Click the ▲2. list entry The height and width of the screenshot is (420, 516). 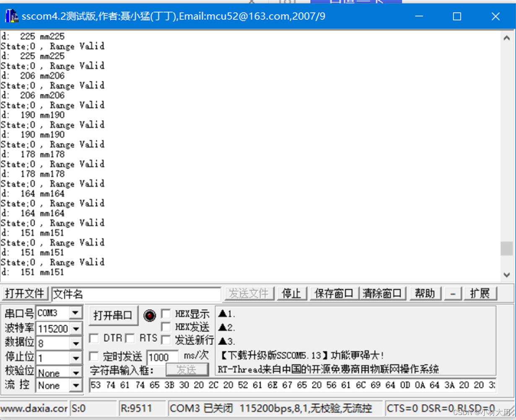(x=227, y=327)
